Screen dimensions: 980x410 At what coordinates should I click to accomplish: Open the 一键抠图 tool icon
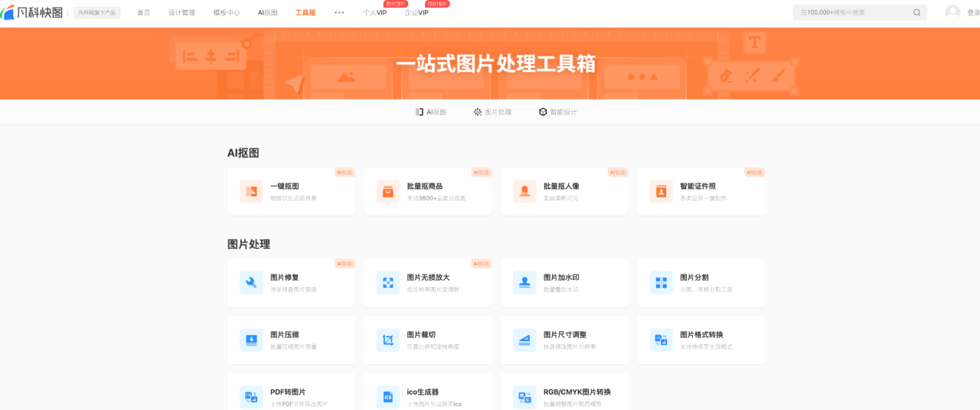point(251,191)
